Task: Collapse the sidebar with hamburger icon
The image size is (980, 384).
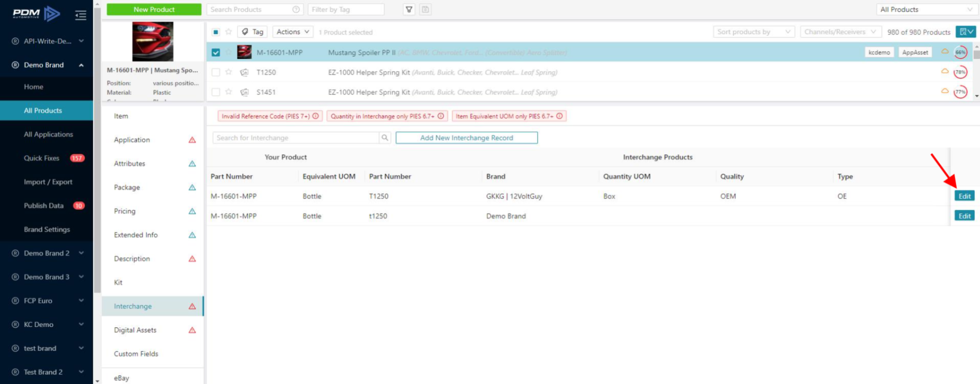Action: tap(81, 16)
